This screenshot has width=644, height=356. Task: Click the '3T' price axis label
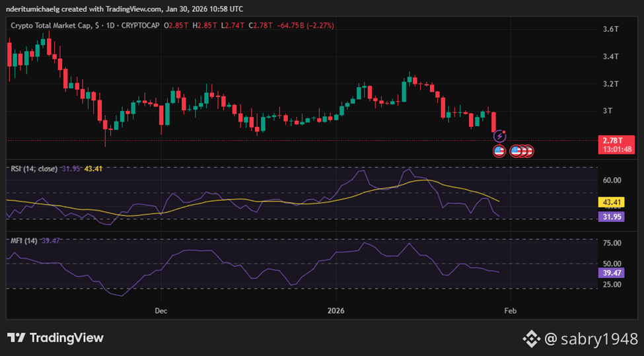pos(608,111)
